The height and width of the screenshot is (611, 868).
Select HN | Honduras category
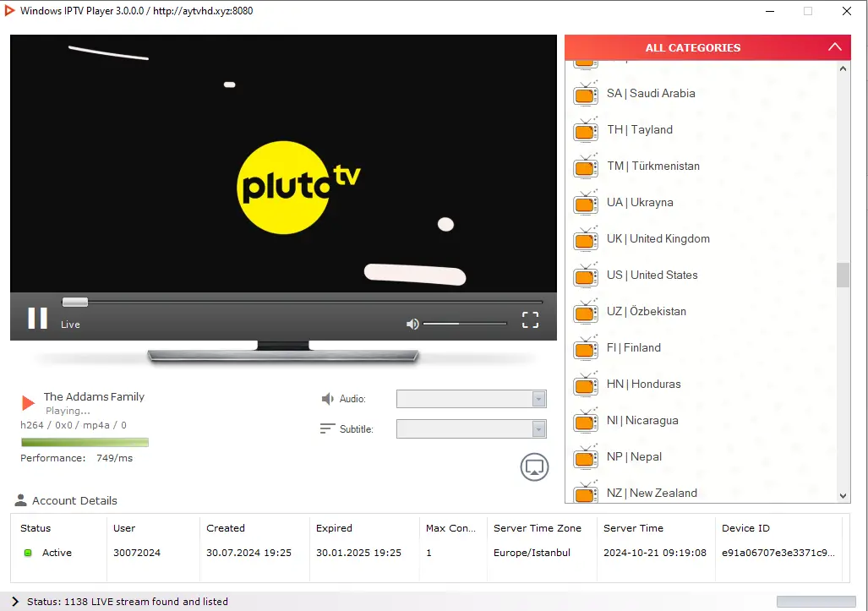pyautogui.click(x=701, y=384)
